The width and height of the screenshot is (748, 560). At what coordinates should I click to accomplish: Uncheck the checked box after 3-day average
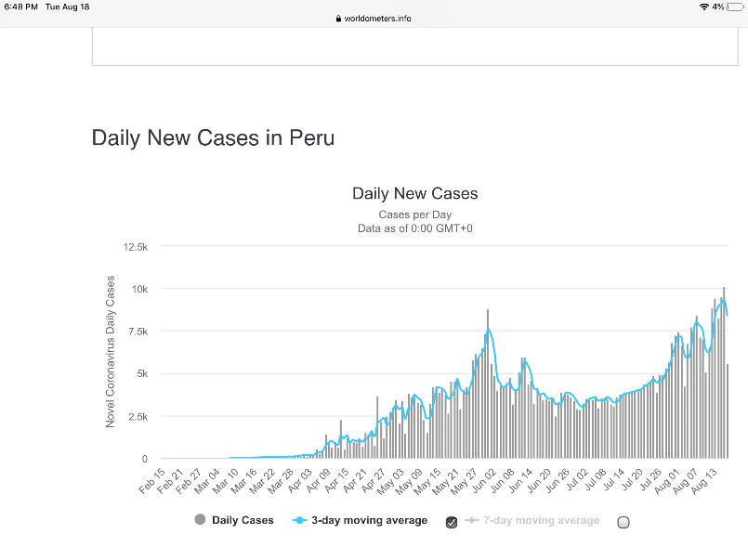tap(452, 522)
